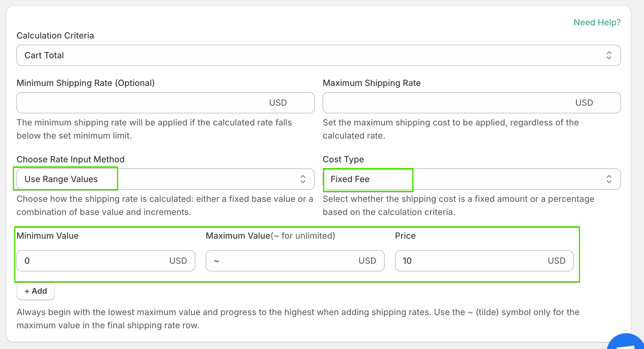
Task: Click the USD suffix in Maximum Shipping Rate
Action: point(584,103)
